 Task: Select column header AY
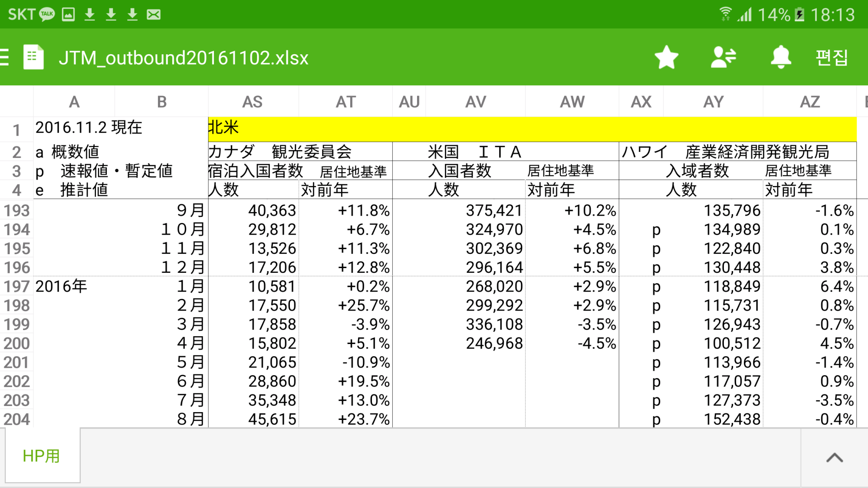tap(713, 102)
